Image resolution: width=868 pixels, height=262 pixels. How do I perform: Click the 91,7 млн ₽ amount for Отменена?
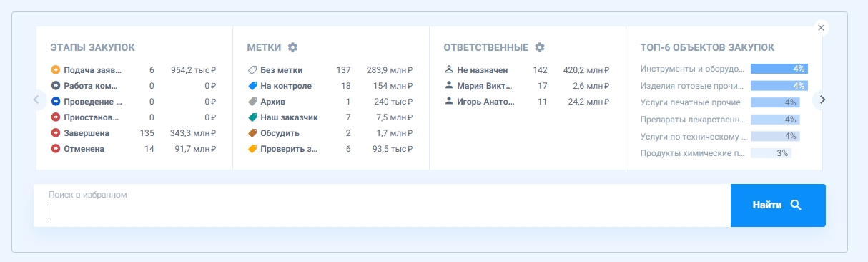(195, 149)
